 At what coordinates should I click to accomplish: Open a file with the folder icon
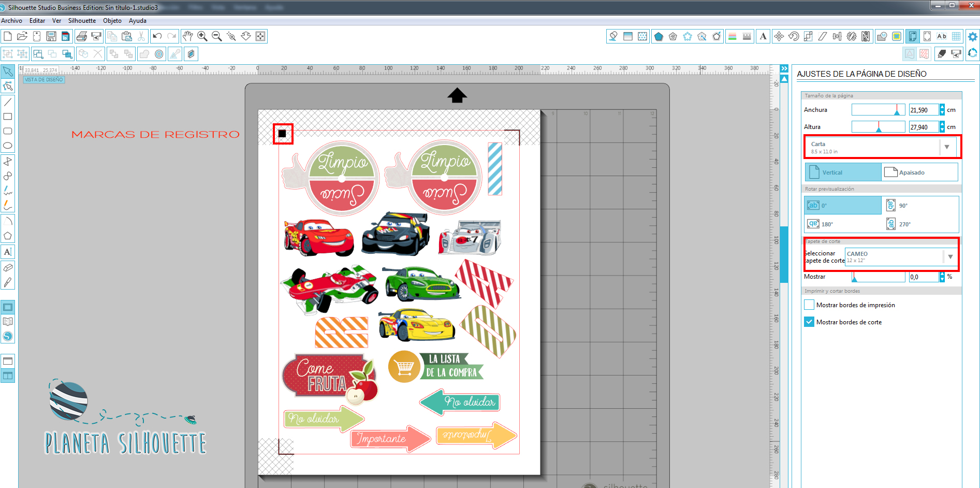click(22, 36)
